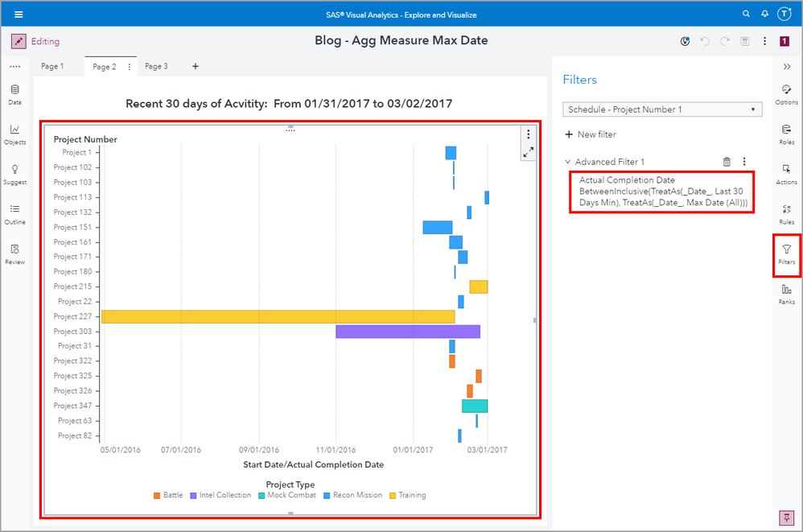
Task: Click the Training legend entry
Action: pyautogui.click(x=408, y=495)
